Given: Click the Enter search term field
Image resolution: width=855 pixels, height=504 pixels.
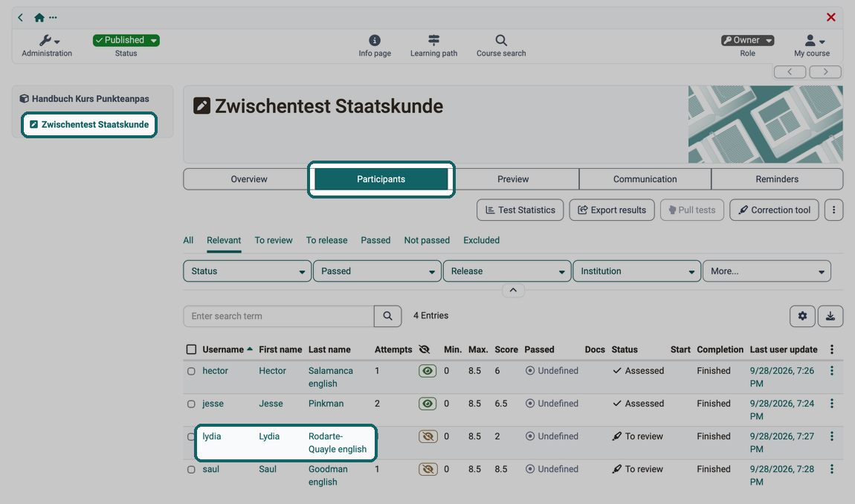Looking at the screenshot, I should [279, 316].
